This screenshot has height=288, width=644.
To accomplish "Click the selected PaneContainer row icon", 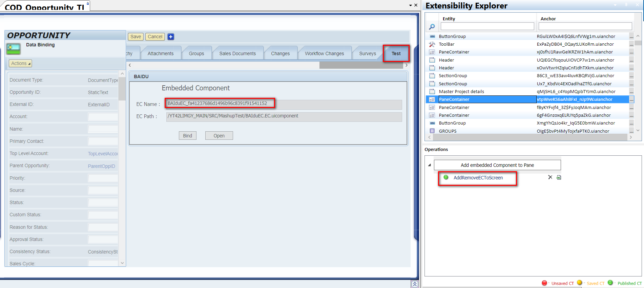I will point(432,99).
